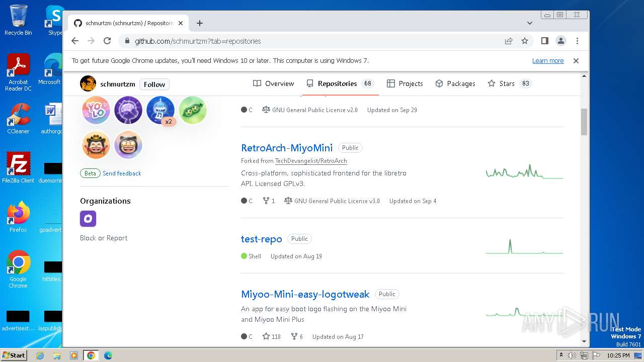Reload the GitHub page
644x362 pixels.
tap(107, 41)
